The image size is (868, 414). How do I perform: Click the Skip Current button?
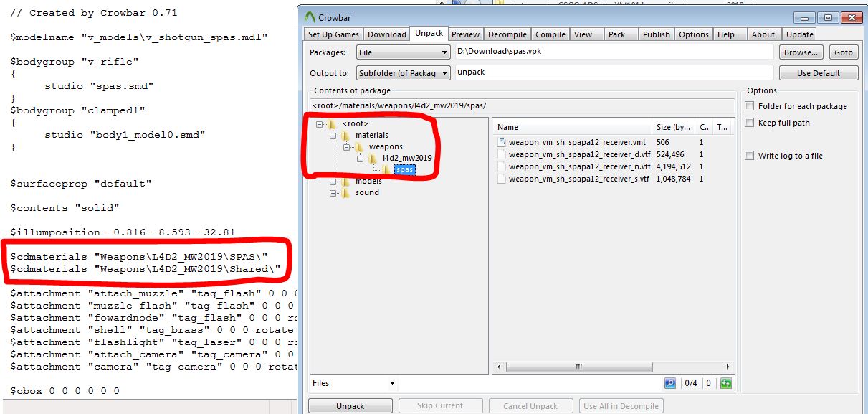click(x=440, y=406)
